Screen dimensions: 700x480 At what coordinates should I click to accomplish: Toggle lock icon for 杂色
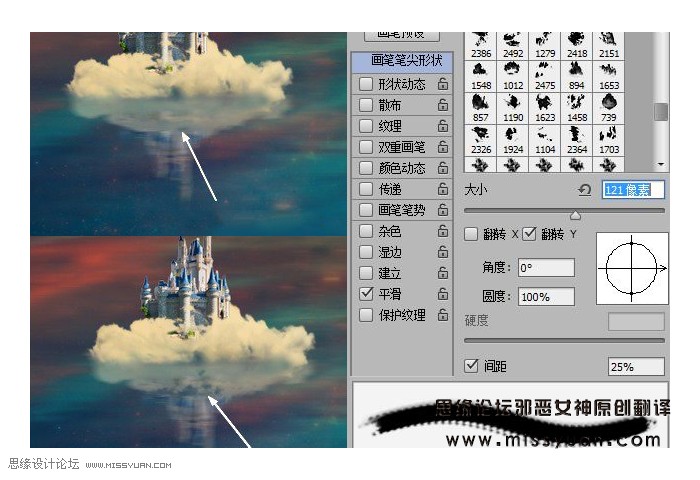click(x=442, y=231)
